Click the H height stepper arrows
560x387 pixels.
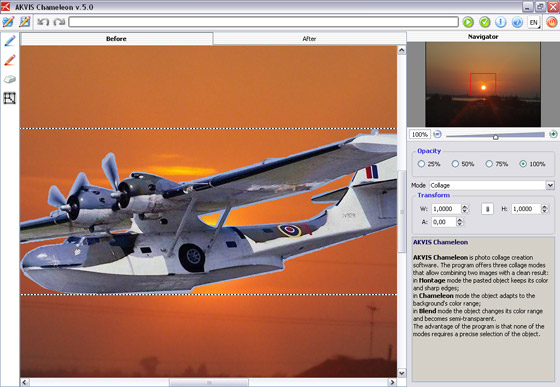(545, 209)
